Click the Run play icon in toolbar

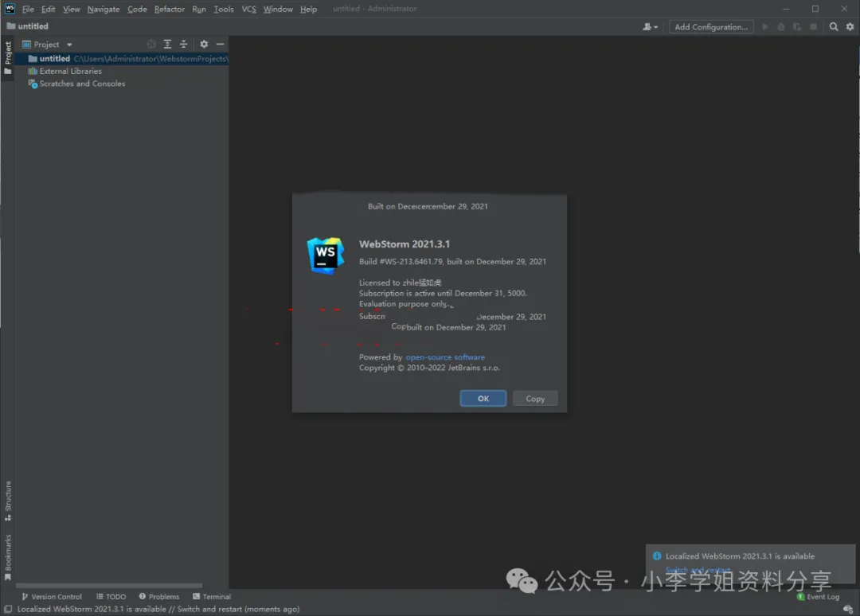pos(765,26)
